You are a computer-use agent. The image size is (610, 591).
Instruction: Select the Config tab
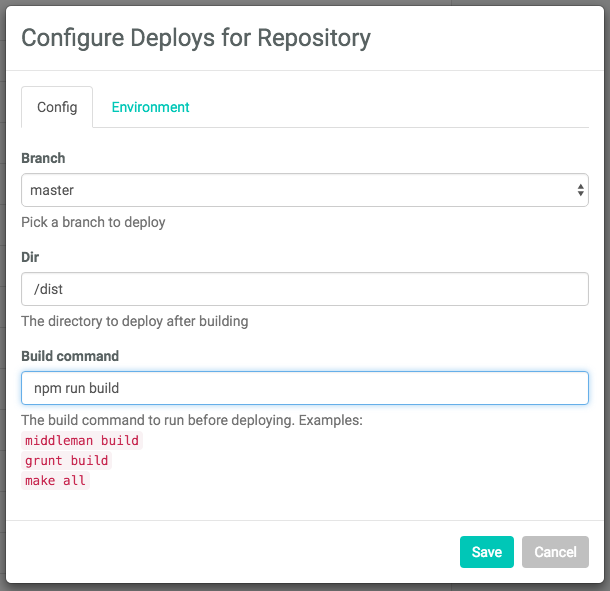point(57,107)
